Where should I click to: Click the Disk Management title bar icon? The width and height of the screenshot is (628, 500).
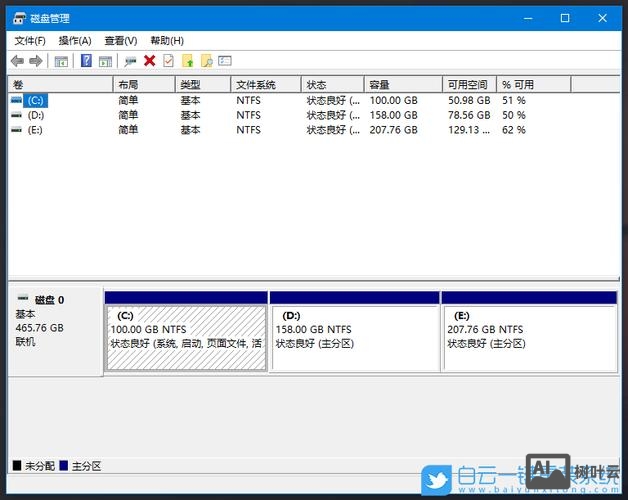point(19,18)
